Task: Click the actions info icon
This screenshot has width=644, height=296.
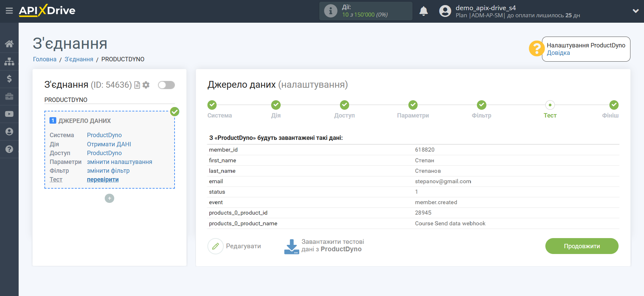Action: [x=330, y=11]
